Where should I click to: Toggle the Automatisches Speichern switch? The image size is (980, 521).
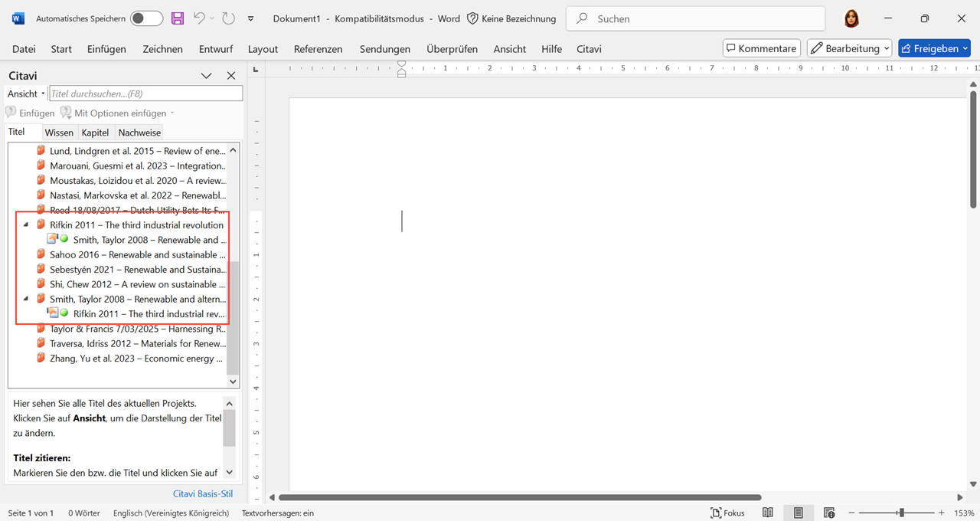(146, 18)
